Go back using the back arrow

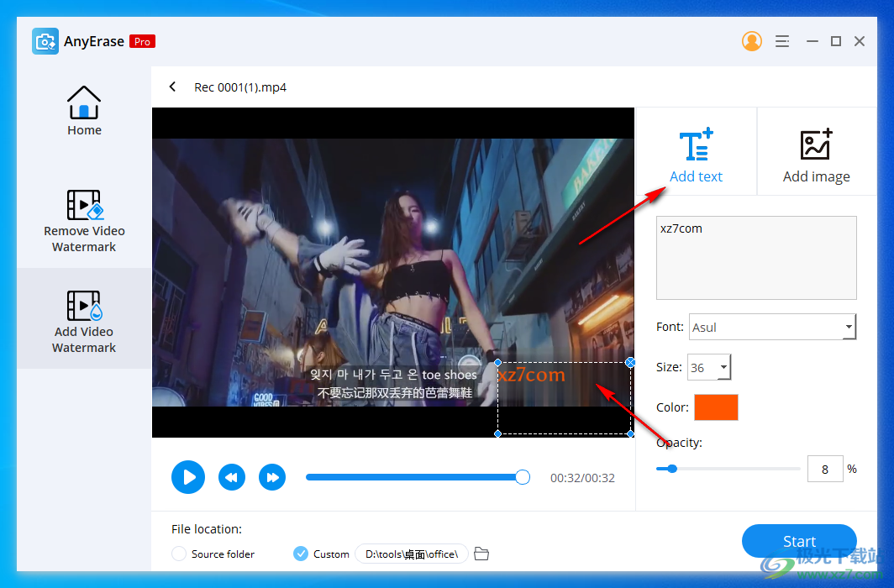[172, 87]
